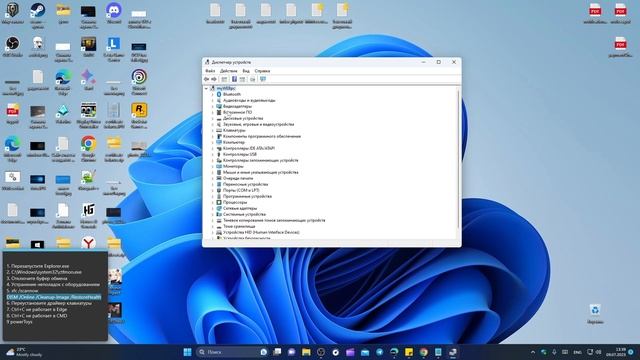The height and width of the screenshot is (360, 640).
Task: Click the Back arrow in Device Manager toolbar
Action: [x=207, y=79]
